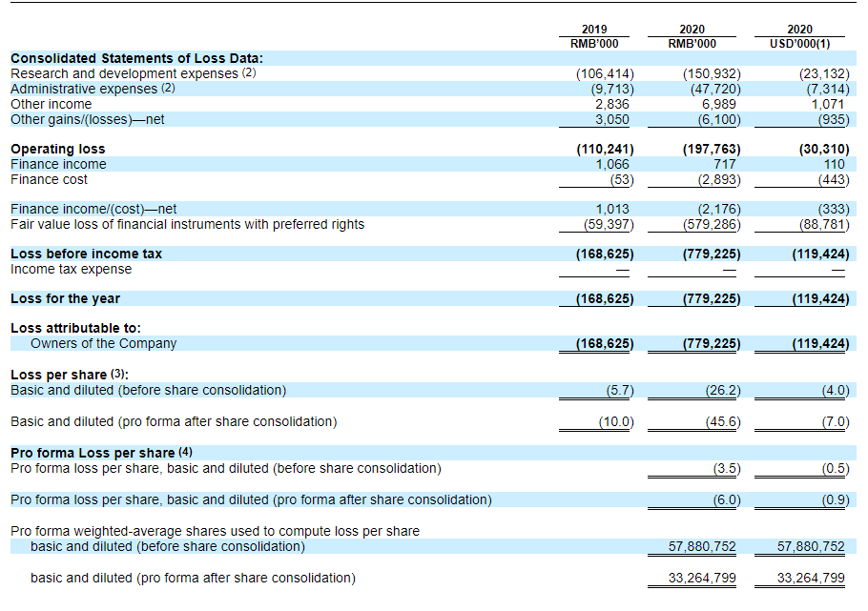Select the Consolidated Statements of Loss Data heading
Image resolution: width=868 pixels, height=611 pixels.
(x=136, y=58)
